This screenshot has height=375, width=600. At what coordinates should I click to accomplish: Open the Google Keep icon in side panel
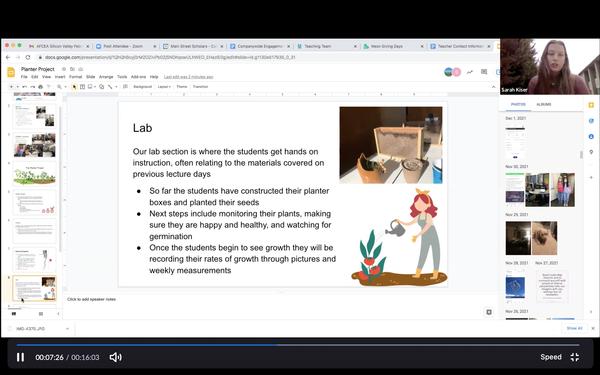[591, 105]
